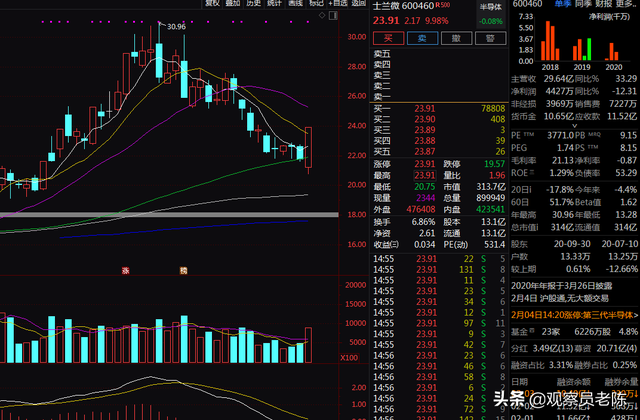Click the 2020年年报于3月26日披露 notice

[562, 286]
